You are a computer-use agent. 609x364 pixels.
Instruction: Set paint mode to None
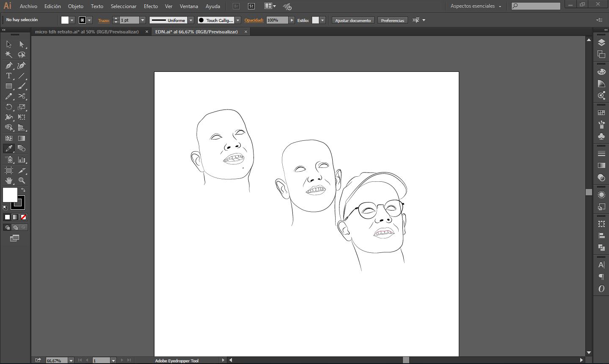[24, 217]
